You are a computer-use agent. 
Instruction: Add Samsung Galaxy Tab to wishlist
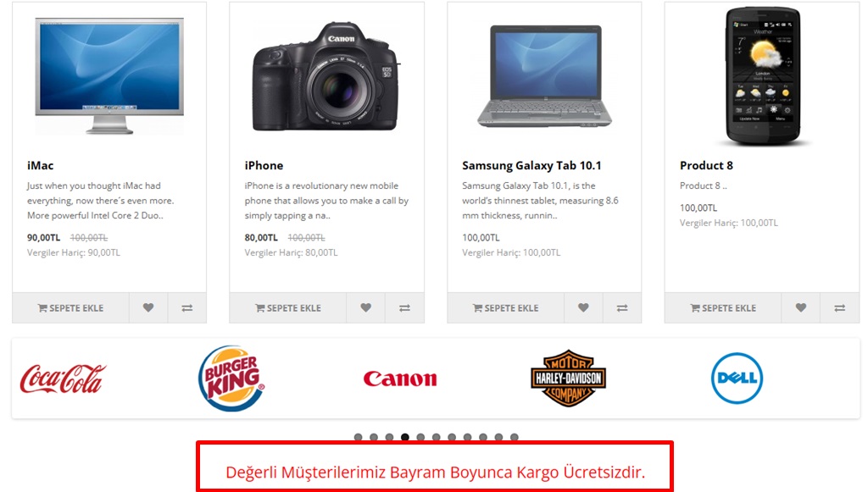click(x=583, y=308)
